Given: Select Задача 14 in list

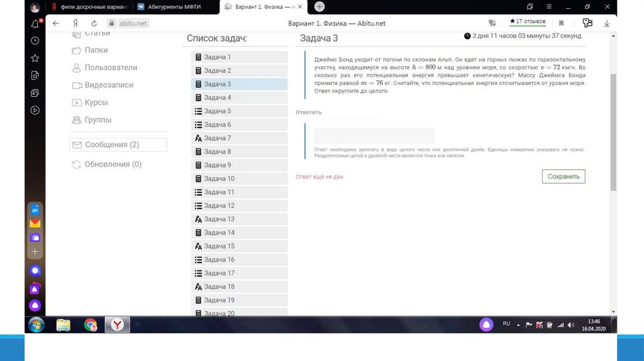Looking at the screenshot, I should pyautogui.click(x=239, y=233).
